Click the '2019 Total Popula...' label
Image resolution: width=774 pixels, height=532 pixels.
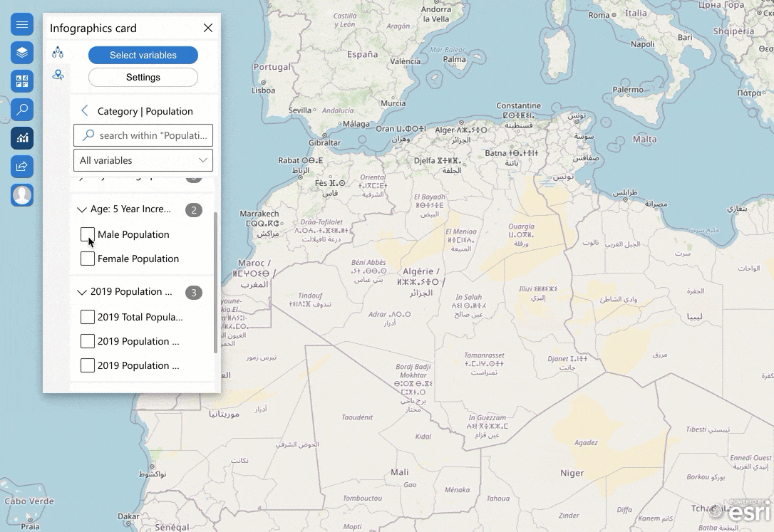(x=140, y=317)
